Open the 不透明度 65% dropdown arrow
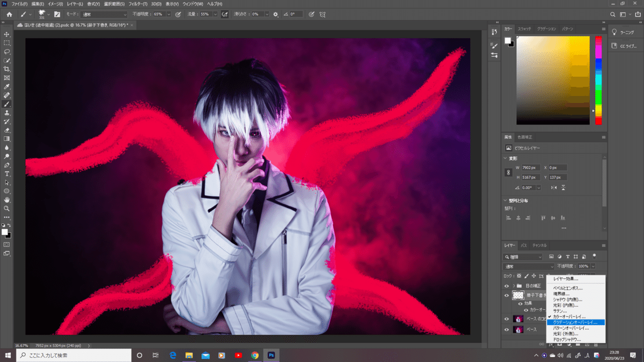Screen dimensions: 644x362 (x=170, y=14)
